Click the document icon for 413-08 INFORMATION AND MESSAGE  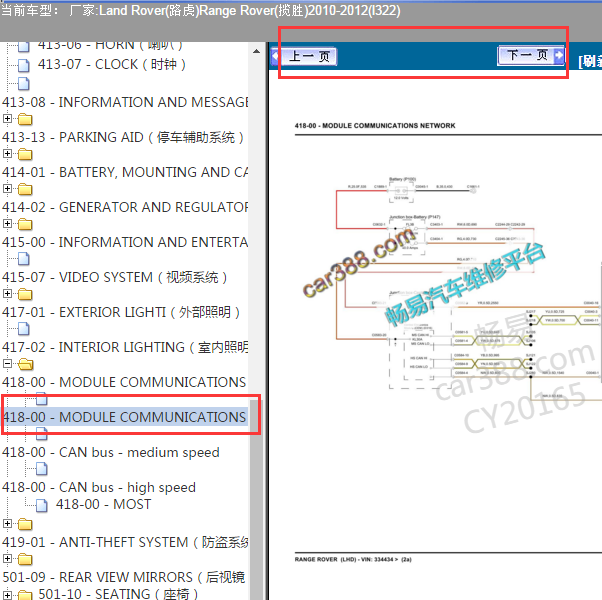tap(24, 83)
